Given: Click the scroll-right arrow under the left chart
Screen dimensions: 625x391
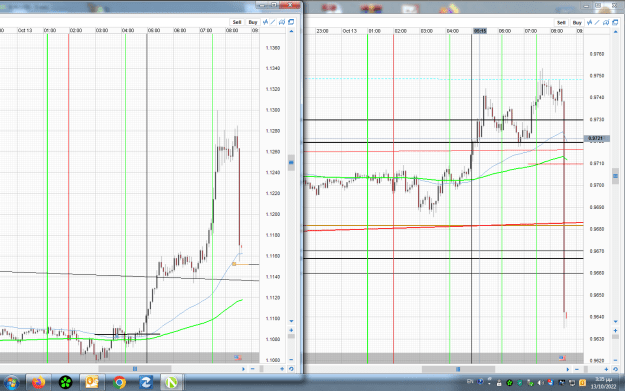Looking at the screenshot, I should 243,369.
